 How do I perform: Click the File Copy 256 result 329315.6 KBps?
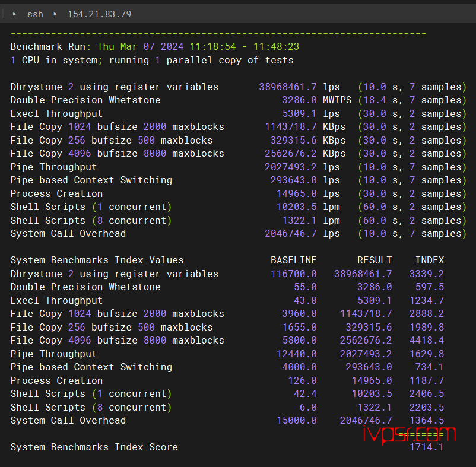tap(308, 141)
